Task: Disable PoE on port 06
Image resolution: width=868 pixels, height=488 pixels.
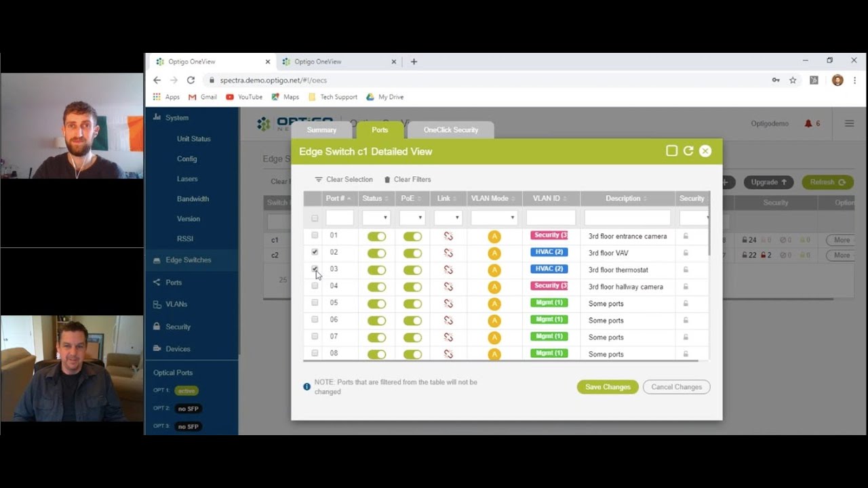Action: tap(412, 321)
